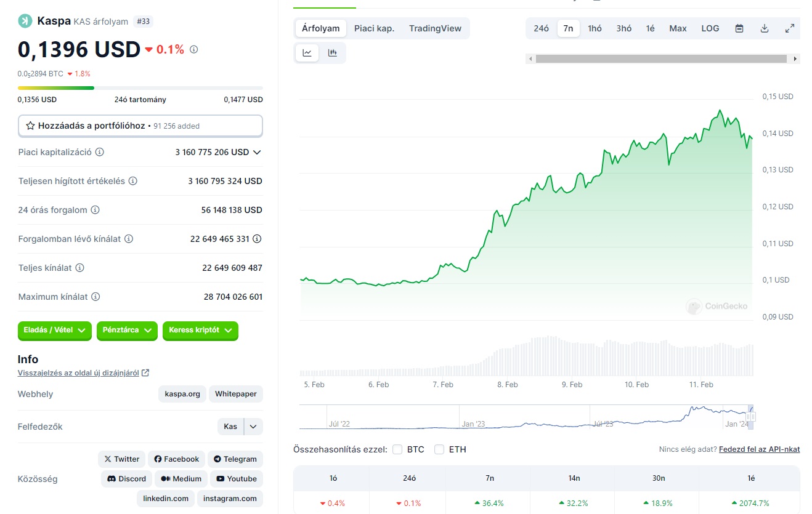Switch to TradingView chart tab
This screenshot has width=812, height=514.
coord(435,28)
